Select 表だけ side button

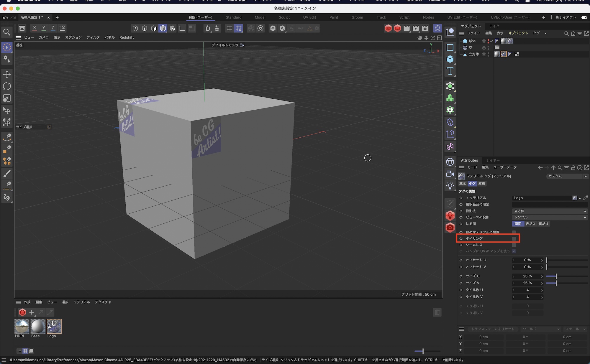[530, 224]
